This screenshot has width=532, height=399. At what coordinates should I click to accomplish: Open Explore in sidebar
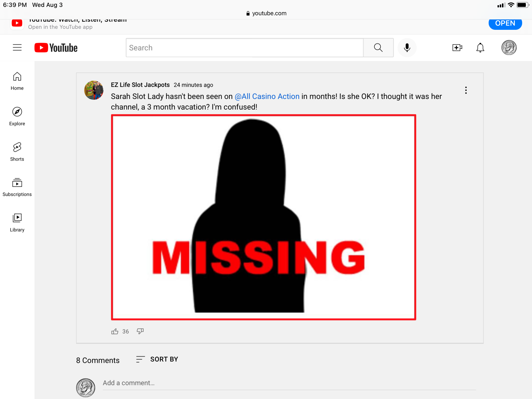[x=17, y=116]
